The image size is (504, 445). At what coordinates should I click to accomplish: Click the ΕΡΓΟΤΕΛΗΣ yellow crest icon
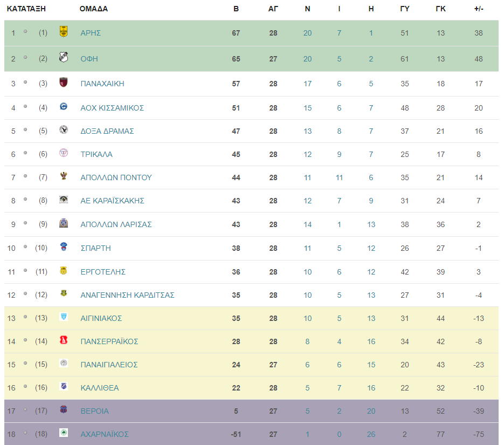pyautogui.click(x=64, y=270)
